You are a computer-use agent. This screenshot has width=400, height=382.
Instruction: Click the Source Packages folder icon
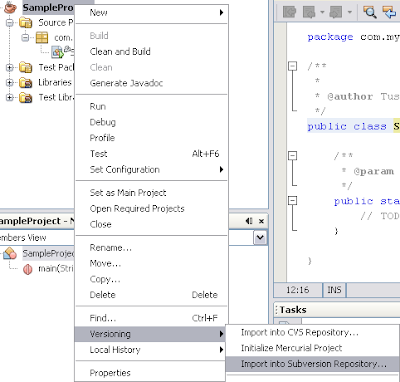pos(26,23)
